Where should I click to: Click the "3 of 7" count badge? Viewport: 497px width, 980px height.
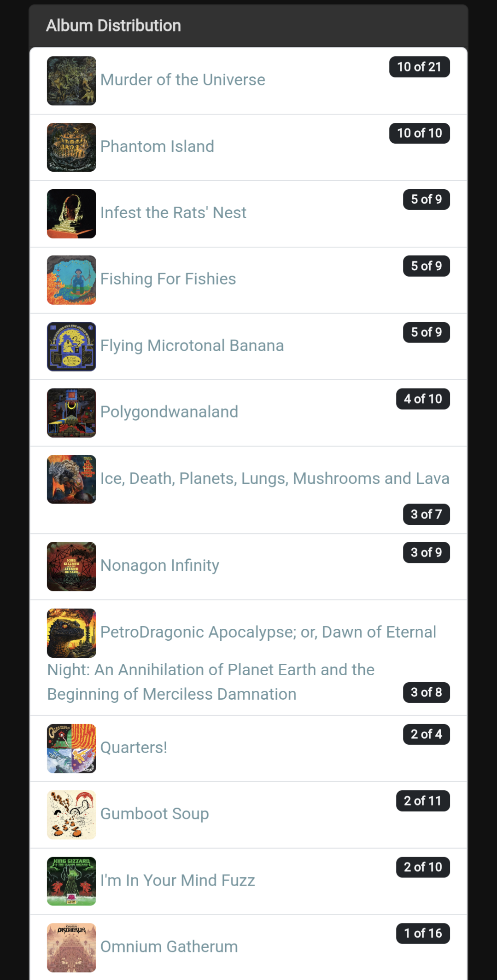pos(426,514)
